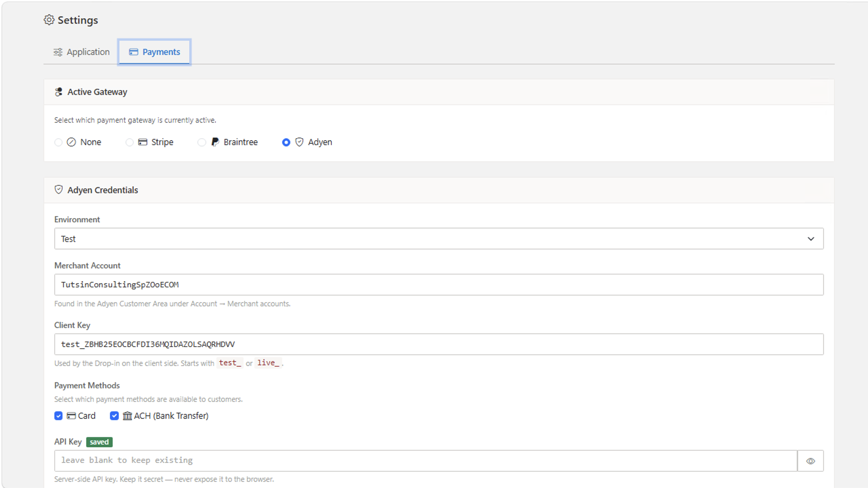This screenshot has width=868, height=488.
Task: Click the Environment dropdown chevron arrow
Action: [811, 239]
